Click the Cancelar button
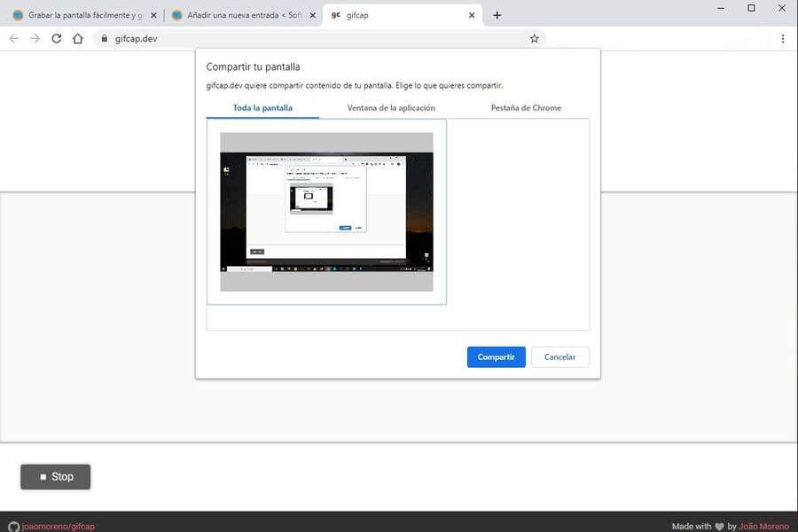 tap(559, 356)
